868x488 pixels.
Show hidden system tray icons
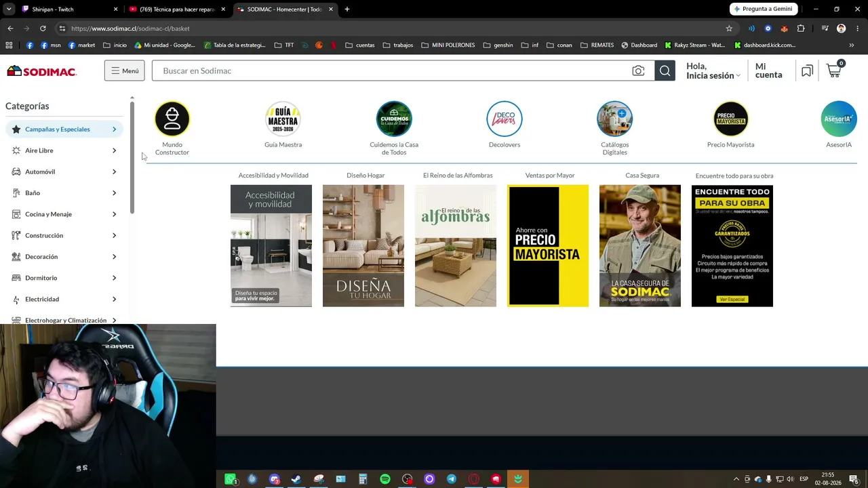pyautogui.click(x=736, y=479)
